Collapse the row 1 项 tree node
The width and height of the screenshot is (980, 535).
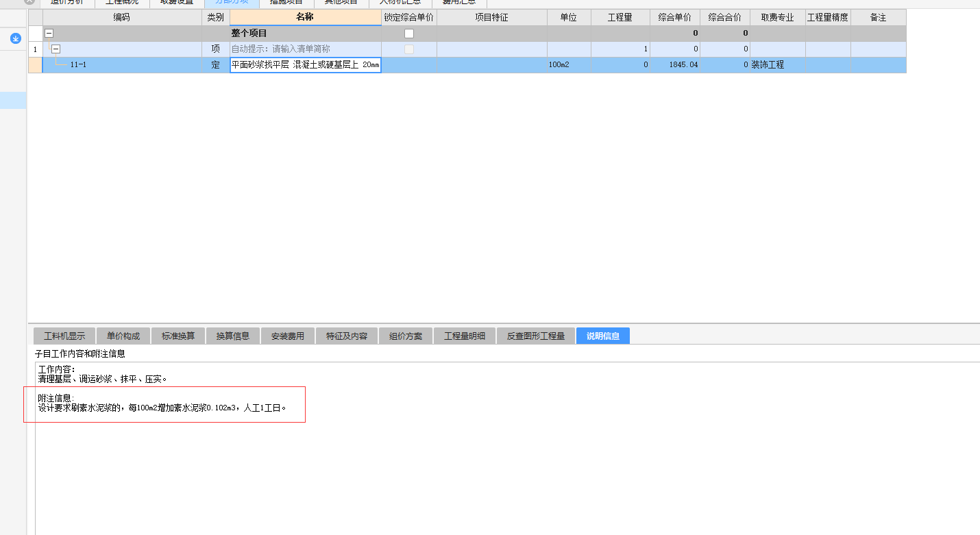56,49
